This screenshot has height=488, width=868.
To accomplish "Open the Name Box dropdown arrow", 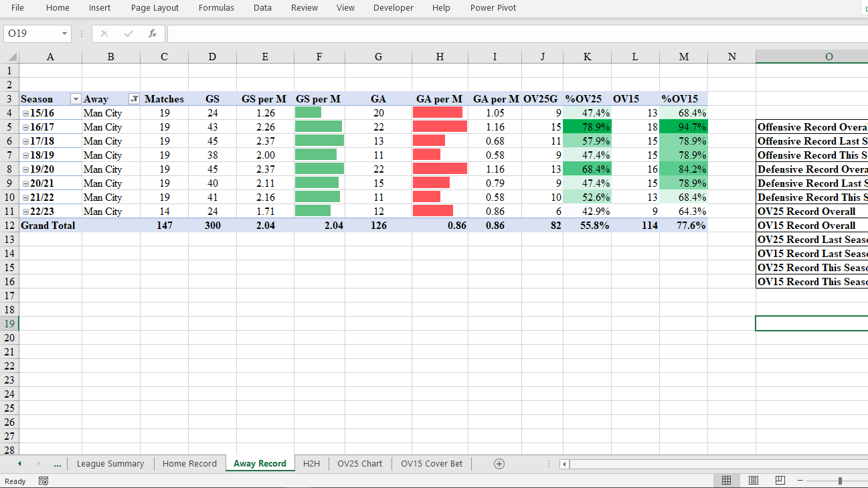I will (x=64, y=32).
